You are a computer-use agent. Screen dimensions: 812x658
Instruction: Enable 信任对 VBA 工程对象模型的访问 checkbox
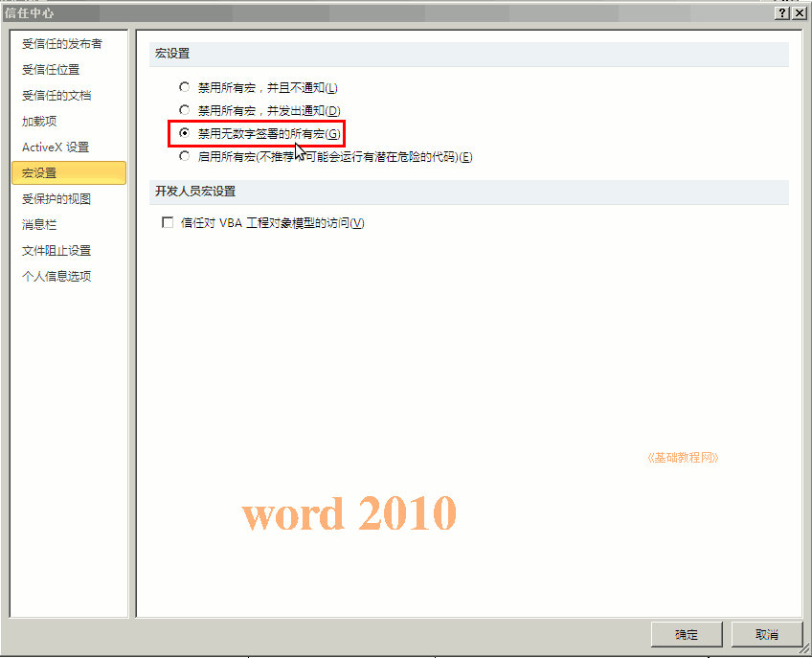pos(168,223)
